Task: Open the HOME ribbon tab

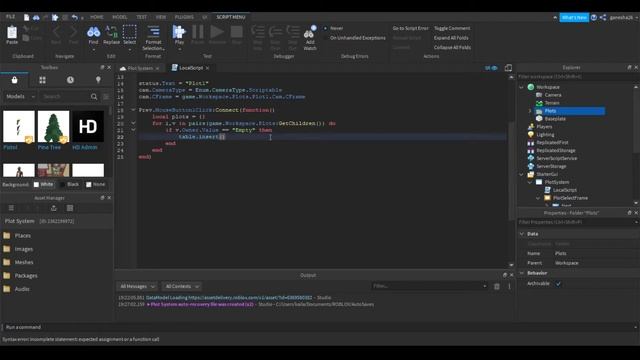Action: click(97, 17)
